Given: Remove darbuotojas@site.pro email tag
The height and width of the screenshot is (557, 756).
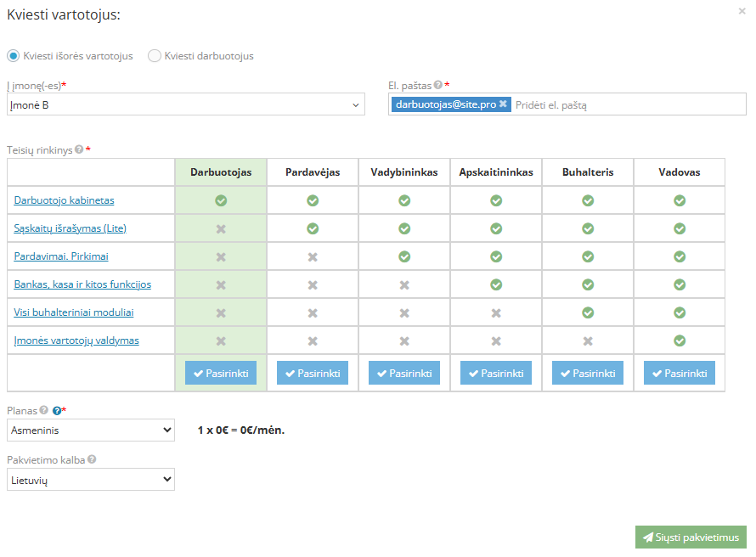Looking at the screenshot, I should [503, 104].
